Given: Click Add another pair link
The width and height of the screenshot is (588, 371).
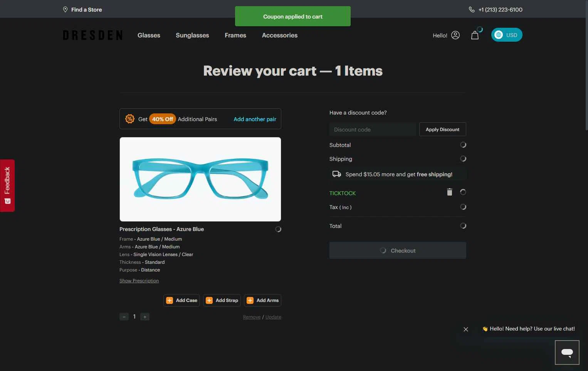Looking at the screenshot, I should click(x=255, y=119).
